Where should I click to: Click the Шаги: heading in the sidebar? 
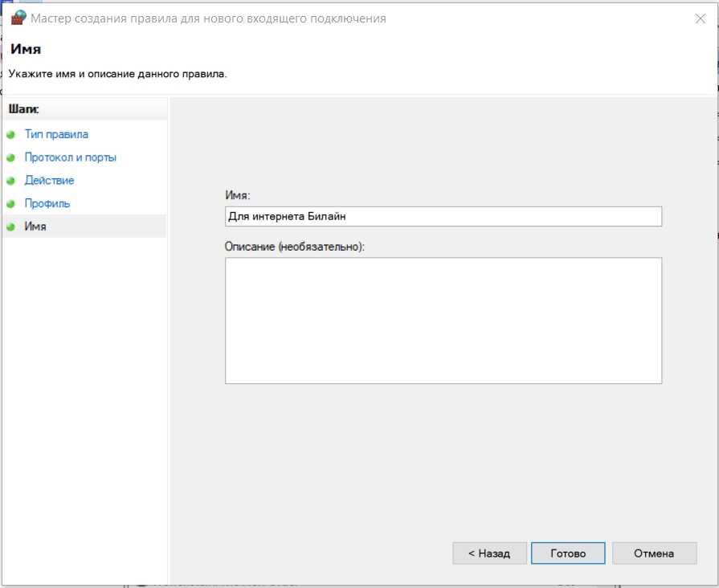pos(24,108)
